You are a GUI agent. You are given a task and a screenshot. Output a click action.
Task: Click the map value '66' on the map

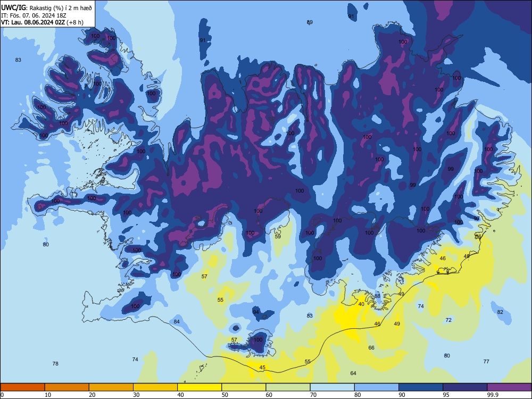(371, 348)
